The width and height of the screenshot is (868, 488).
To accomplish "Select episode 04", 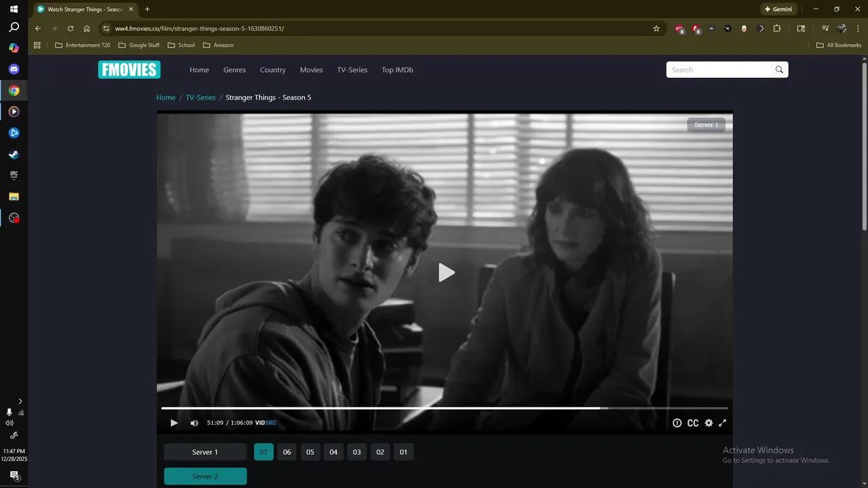I will 334,452.
